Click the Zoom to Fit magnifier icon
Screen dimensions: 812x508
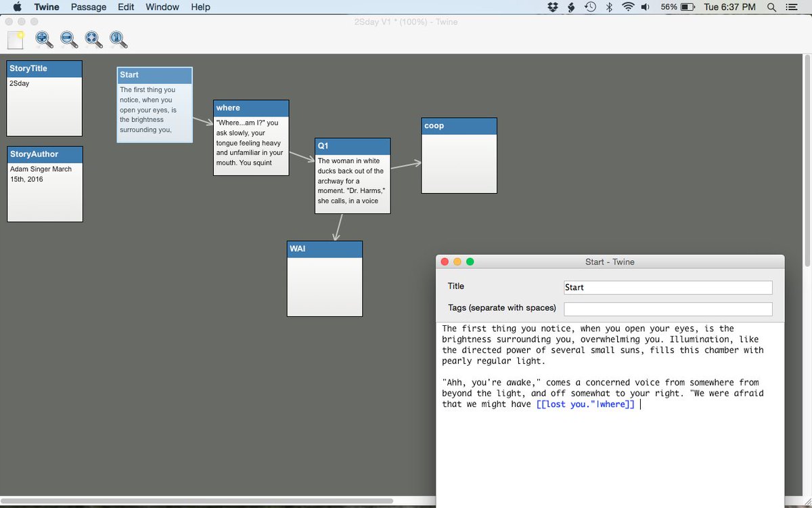point(94,40)
